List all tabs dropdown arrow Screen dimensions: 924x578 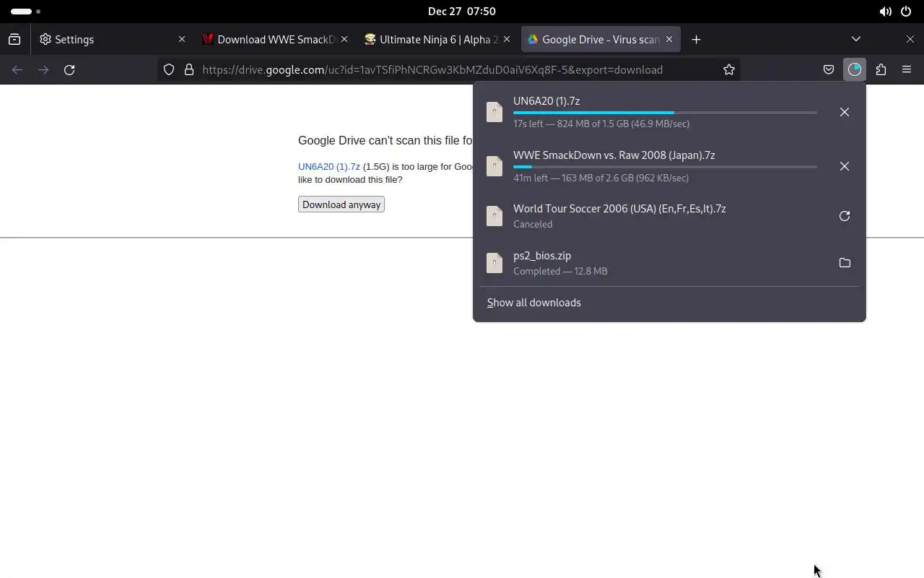coord(856,39)
